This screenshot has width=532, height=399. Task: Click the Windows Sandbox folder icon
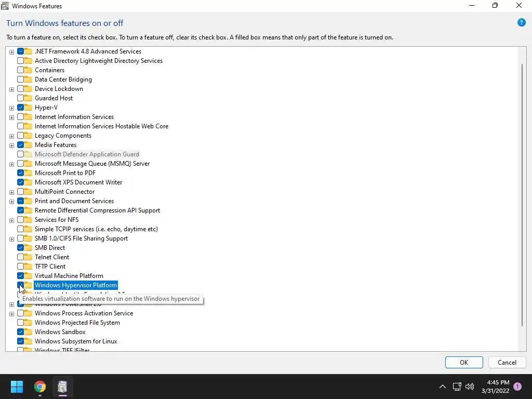(x=28, y=332)
